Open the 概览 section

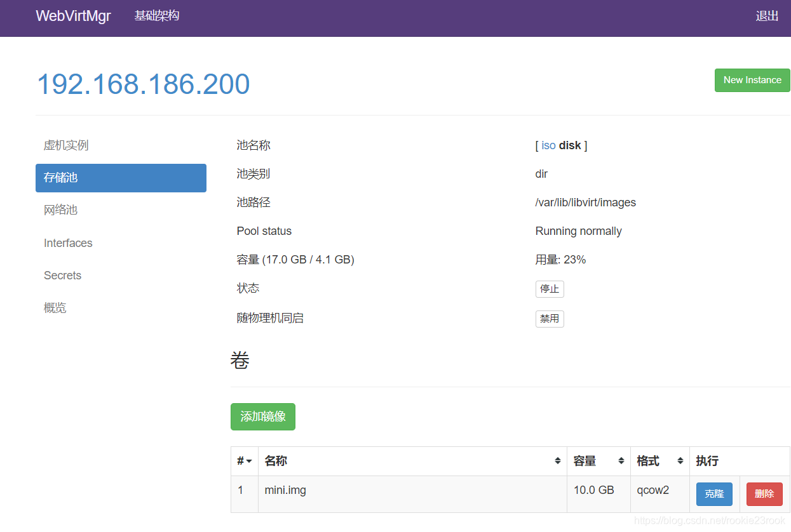click(x=55, y=307)
